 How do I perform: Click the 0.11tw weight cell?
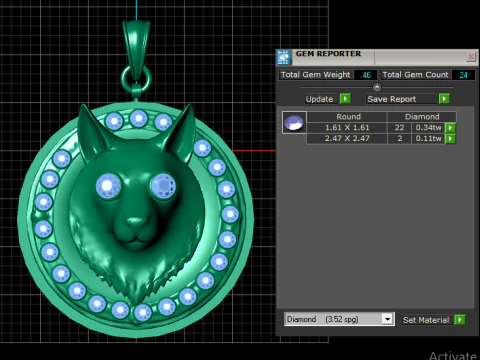(428, 138)
